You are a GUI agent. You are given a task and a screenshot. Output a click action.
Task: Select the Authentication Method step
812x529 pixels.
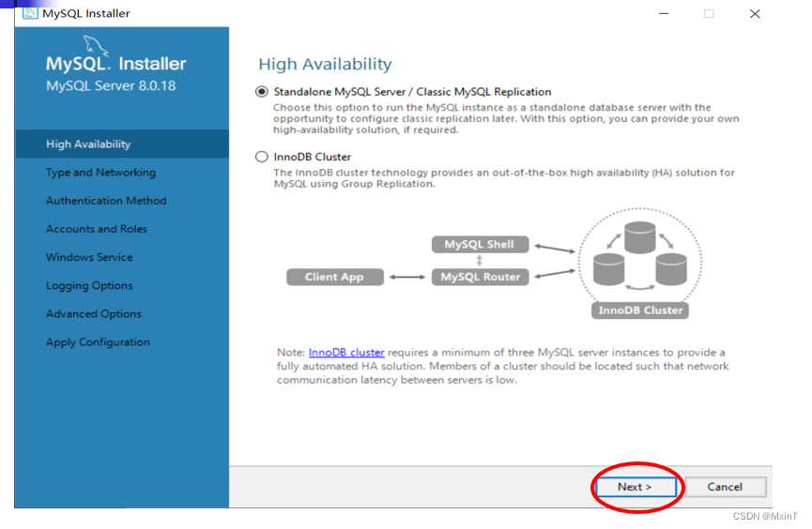106,201
